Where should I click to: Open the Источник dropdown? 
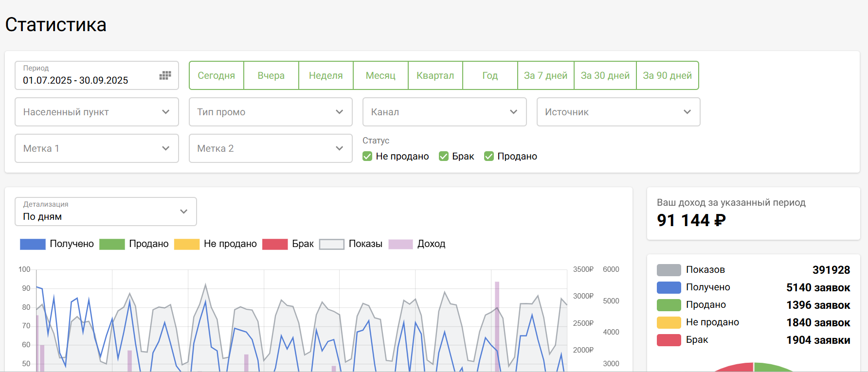618,112
